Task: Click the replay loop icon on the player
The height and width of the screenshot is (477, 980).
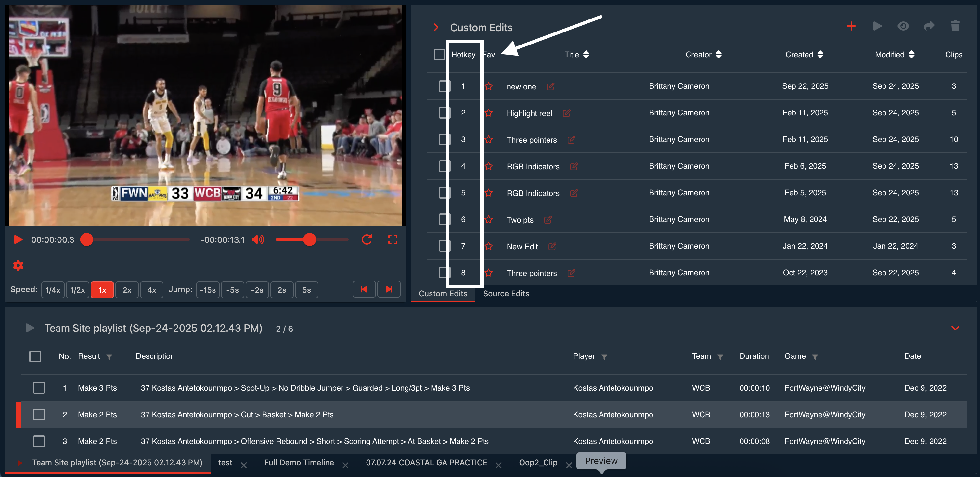Action: click(366, 240)
